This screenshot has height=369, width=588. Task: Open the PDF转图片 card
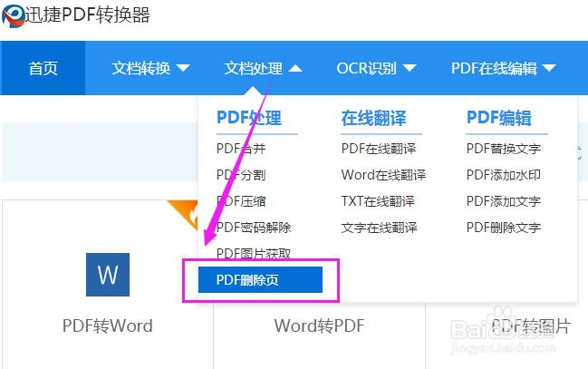pos(531,325)
